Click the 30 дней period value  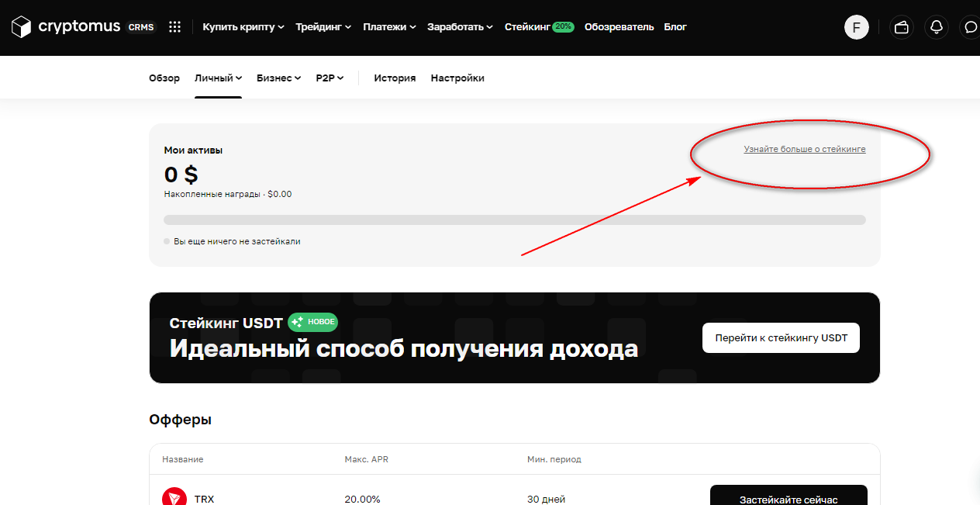[x=547, y=499]
